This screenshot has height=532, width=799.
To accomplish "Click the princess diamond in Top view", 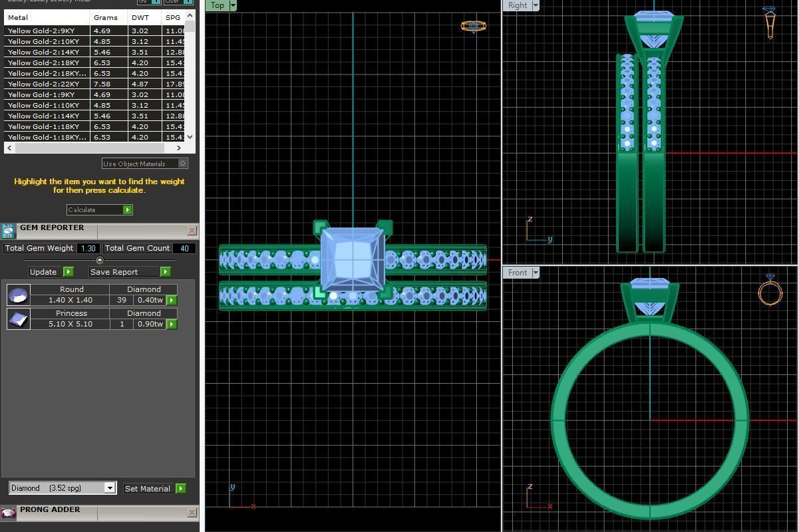I will [x=353, y=260].
